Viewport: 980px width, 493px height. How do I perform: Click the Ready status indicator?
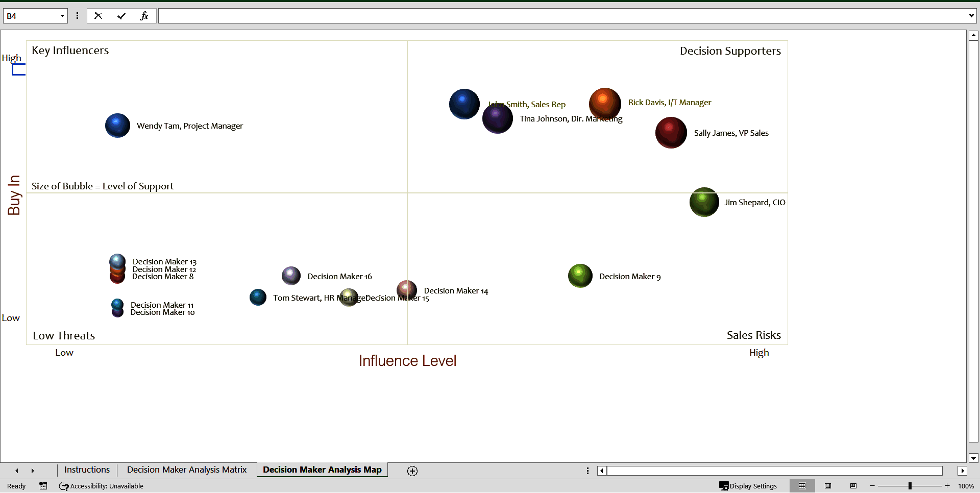[16, 486]
